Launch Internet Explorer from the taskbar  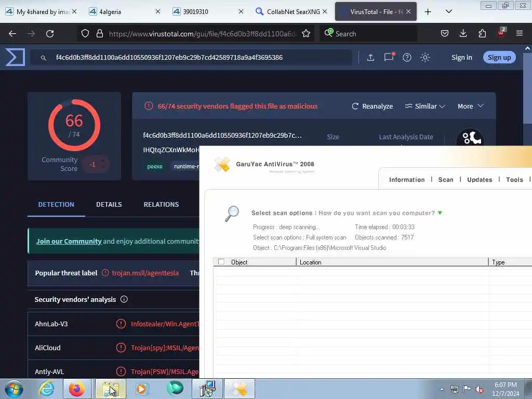46,389
